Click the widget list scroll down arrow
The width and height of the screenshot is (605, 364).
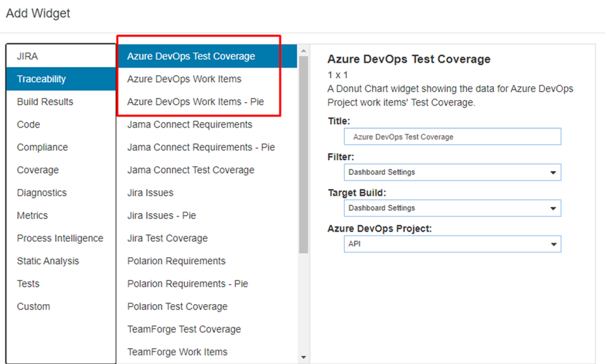pyautogui.click(x=304, y=357)
